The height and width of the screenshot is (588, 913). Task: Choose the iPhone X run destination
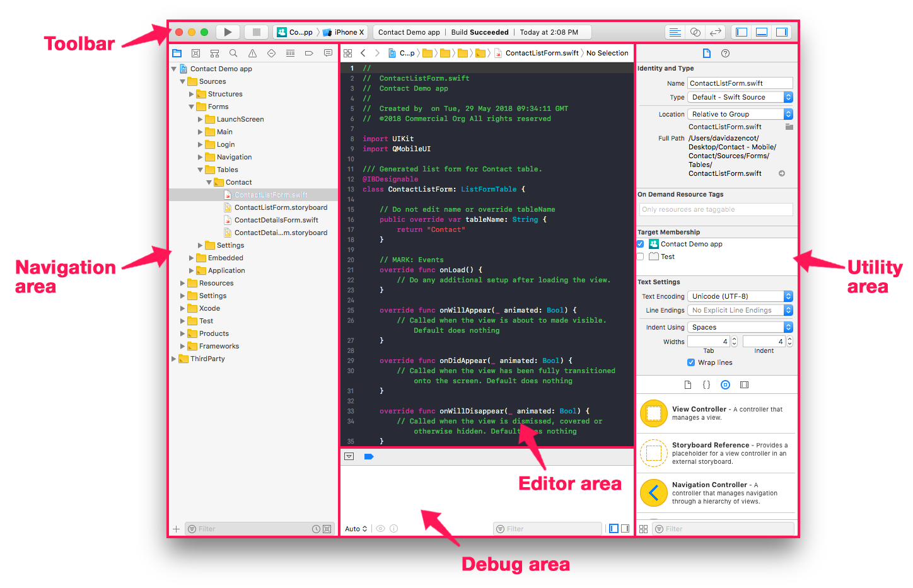344,32
